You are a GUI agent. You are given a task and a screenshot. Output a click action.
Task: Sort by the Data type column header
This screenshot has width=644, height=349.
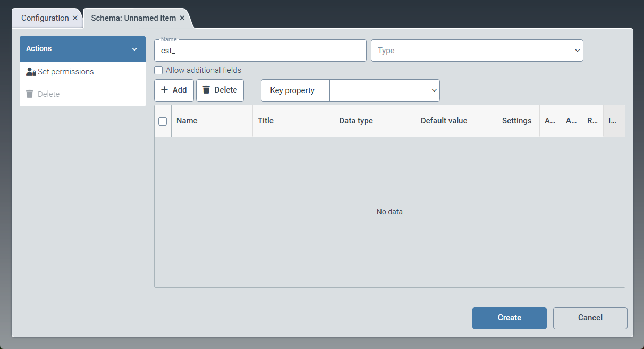tap(356, 121)
